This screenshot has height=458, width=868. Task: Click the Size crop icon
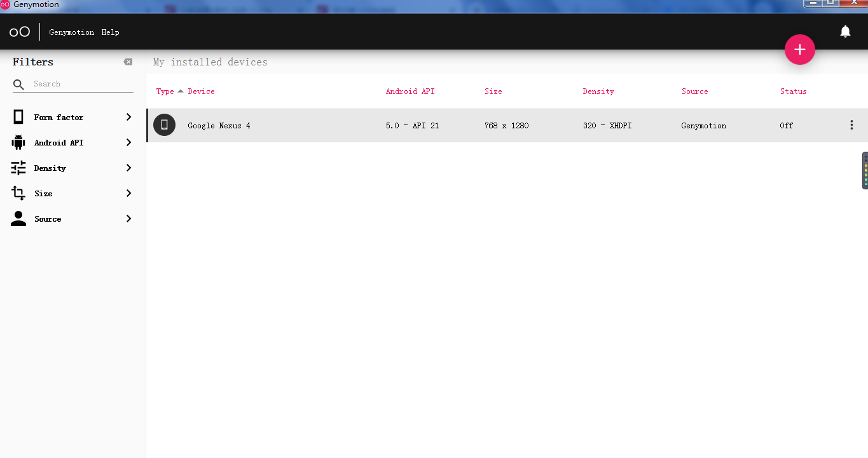(x=18, y=193)
